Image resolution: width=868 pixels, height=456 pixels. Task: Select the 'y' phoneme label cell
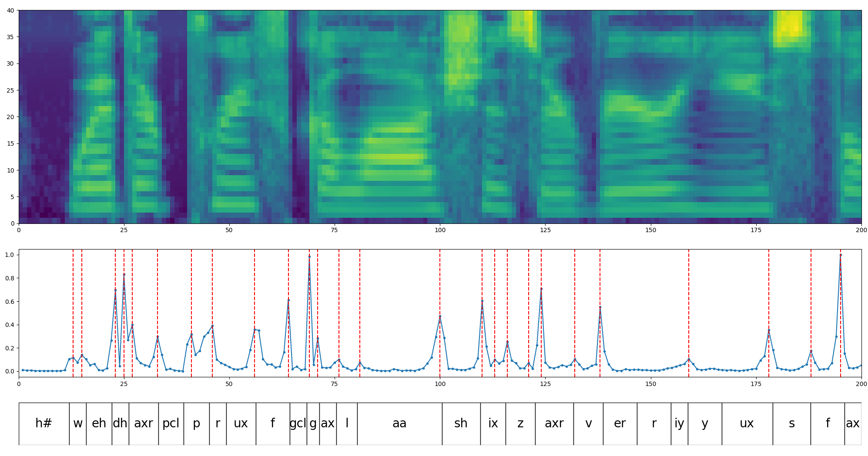click(x=704, y=423)
